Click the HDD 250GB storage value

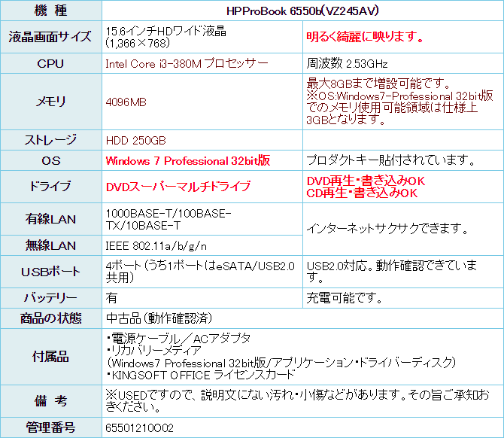tap(136, 141)
